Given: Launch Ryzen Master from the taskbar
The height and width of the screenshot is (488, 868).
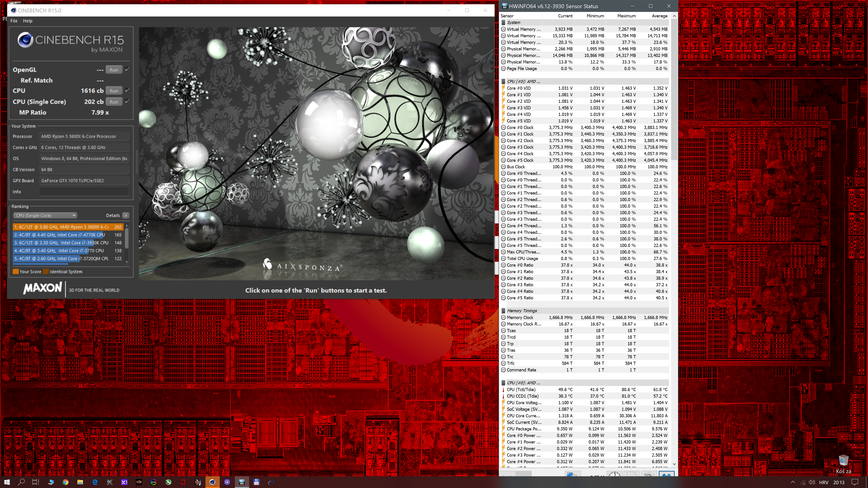Looking at the screenshot, I should (x=139, y=482).
